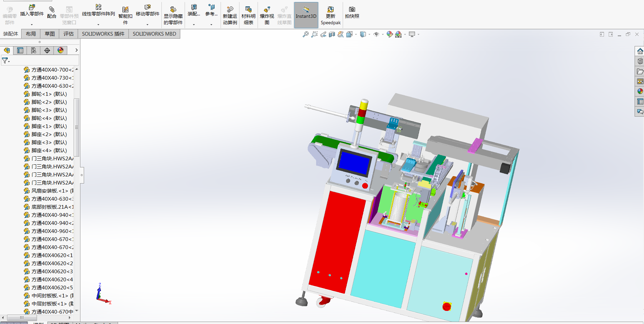644x324 pixels.
Task: Switch to the PropertyManager tab icon
Action: coord(20,50)
